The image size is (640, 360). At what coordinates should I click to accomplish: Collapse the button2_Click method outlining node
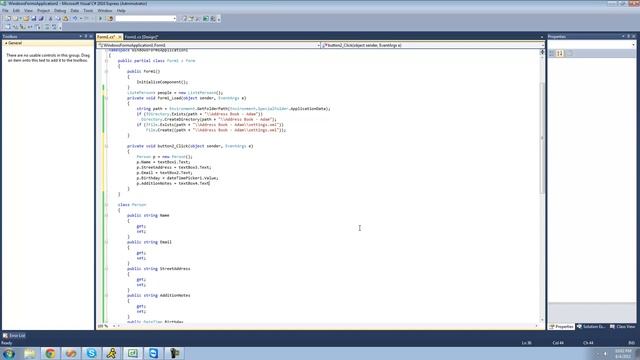pyautogui.click(x=107, y=146)
